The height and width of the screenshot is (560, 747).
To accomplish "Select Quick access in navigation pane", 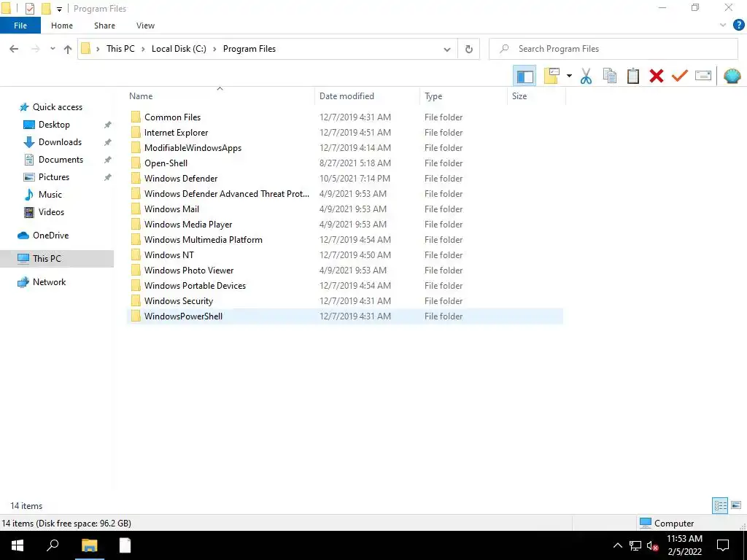I will [x=57, y=107].
